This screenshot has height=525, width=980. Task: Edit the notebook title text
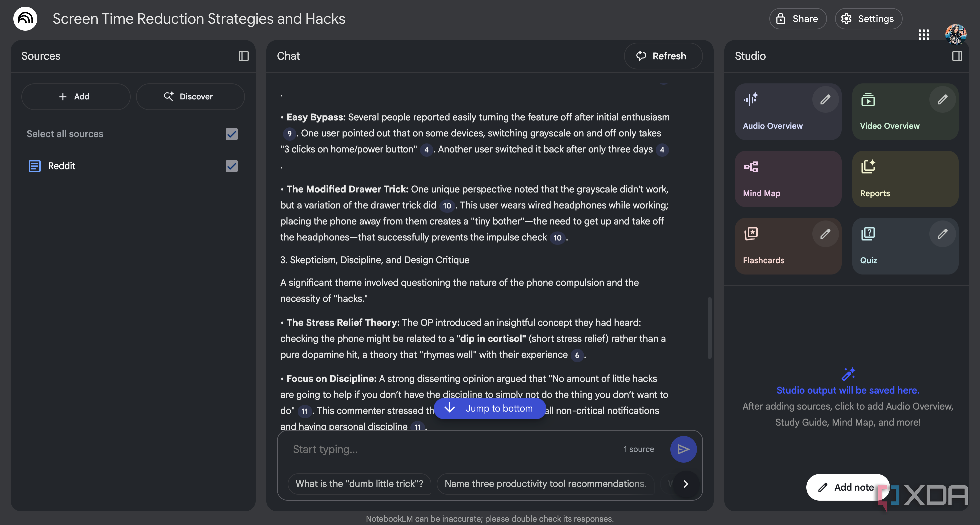point(199,19)
